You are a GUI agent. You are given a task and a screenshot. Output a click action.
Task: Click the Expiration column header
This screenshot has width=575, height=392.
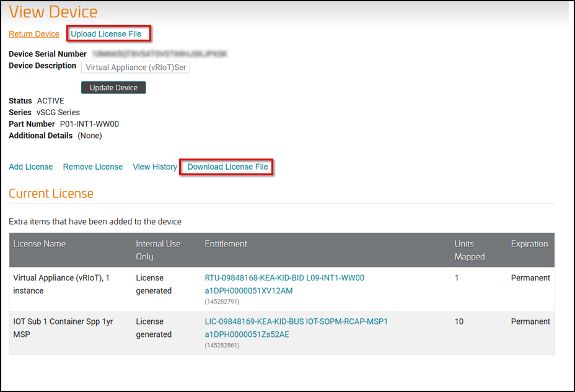tap(530, 243)
